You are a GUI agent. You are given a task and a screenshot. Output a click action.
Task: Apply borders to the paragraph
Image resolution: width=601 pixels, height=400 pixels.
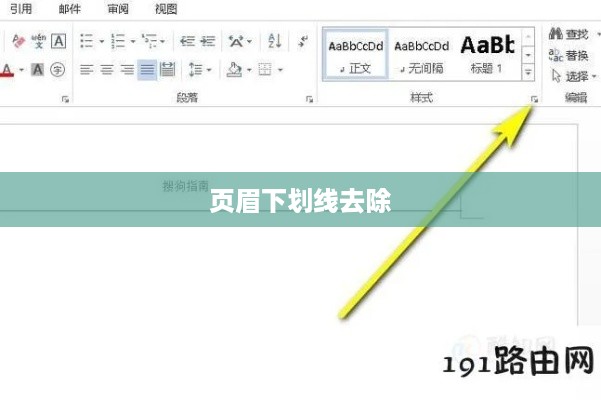265,70
